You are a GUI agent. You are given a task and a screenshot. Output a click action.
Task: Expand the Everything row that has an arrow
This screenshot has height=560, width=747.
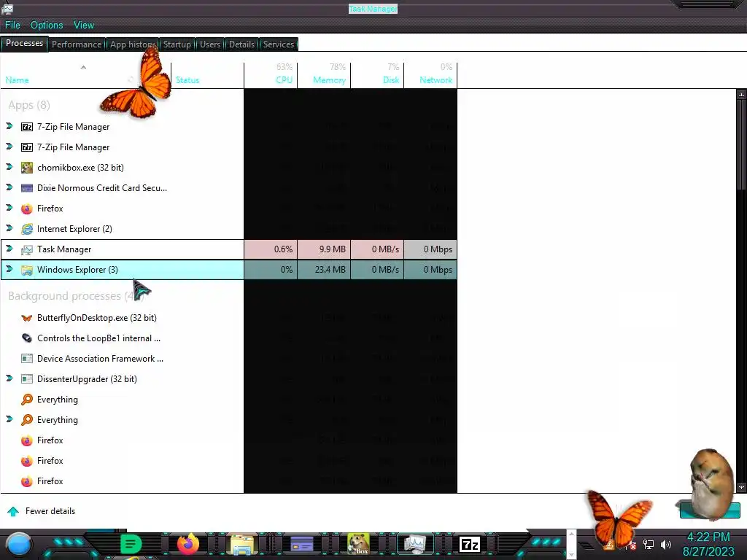click(x=9, y=419)
